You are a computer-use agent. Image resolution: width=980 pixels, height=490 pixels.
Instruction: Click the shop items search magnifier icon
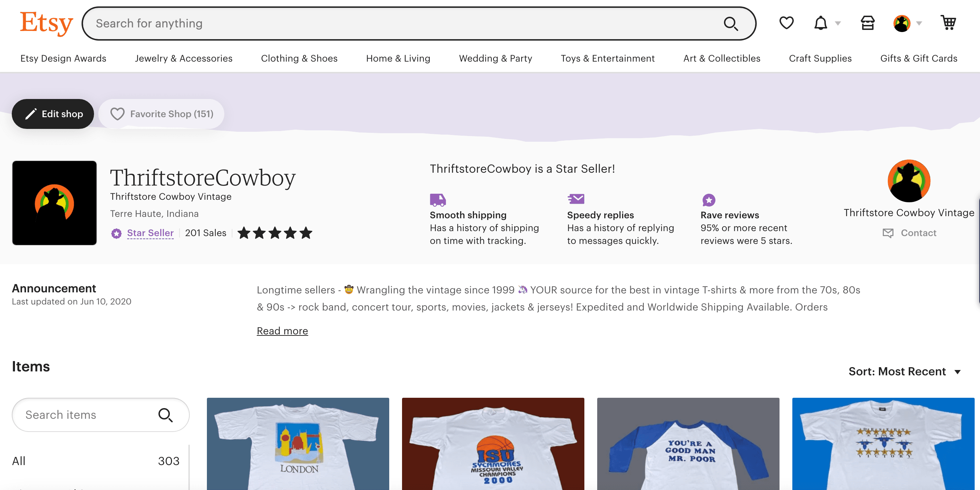[166, 415]
